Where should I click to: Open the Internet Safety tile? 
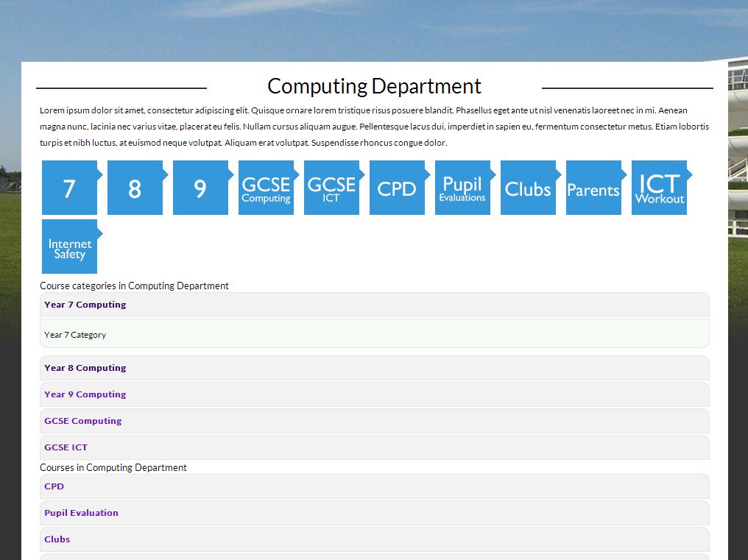tap(69, 247)
